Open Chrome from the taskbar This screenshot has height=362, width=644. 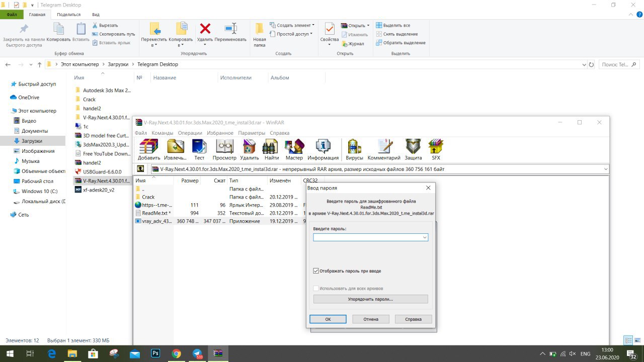tap(176, 353)
